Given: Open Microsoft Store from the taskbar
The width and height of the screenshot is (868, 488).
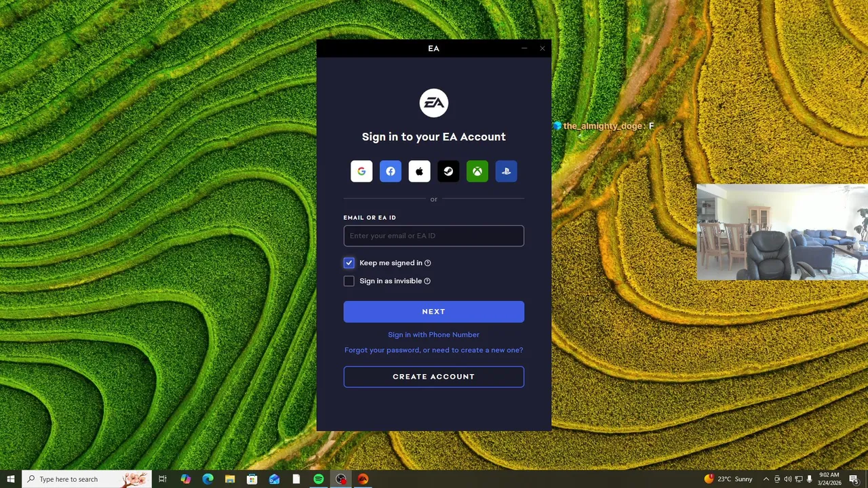Looking at the screenshot, I should [x=252, y=479].
